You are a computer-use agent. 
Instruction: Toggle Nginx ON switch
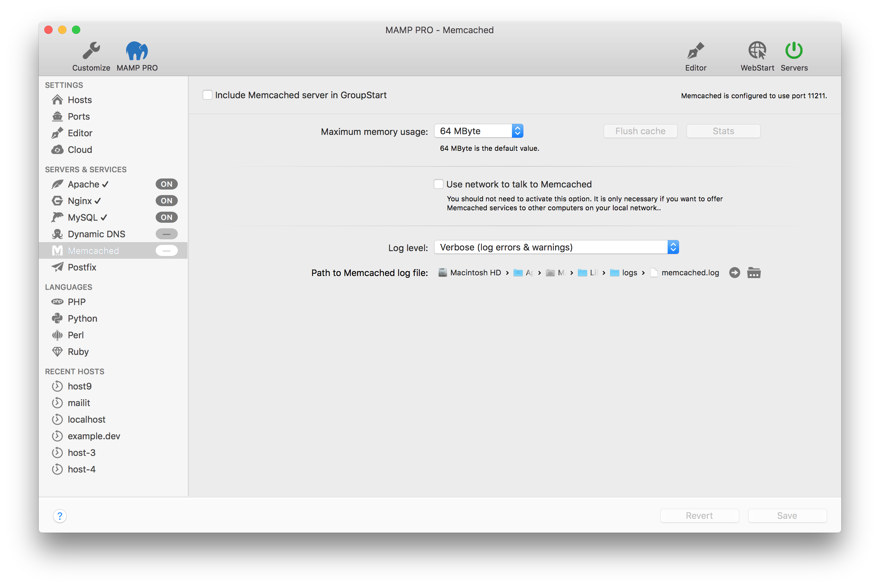[x=166, y=201]
